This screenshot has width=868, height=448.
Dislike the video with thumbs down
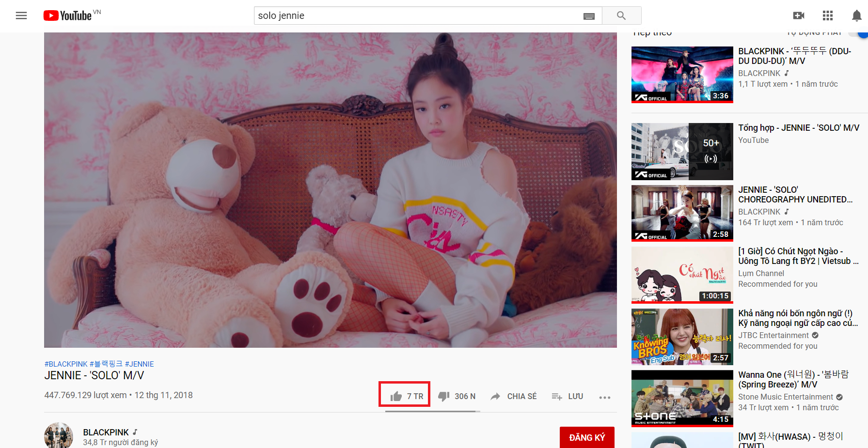443,396
